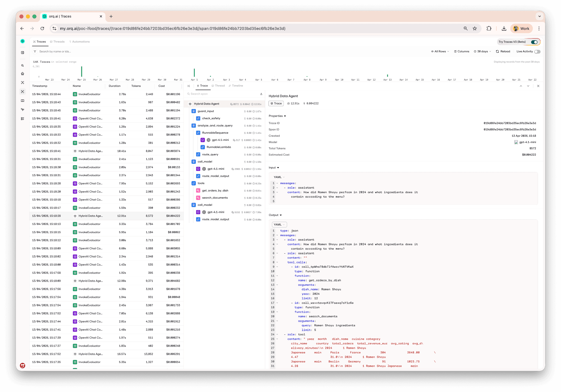Open the home icon in sidebar
561x392 pixels.
22,74
